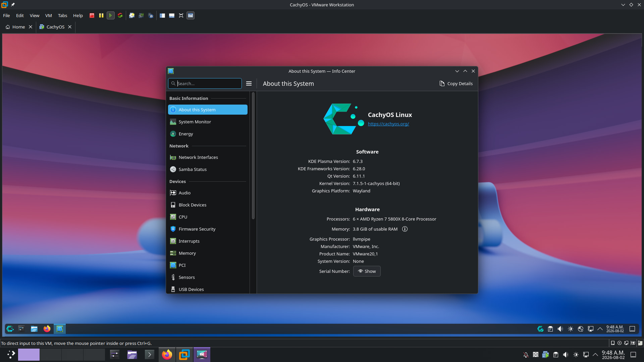Take a snapshot using VMware toolbar icon
Image resolution: width=644 pixels, height=362 pixels.
pos(132,15)
